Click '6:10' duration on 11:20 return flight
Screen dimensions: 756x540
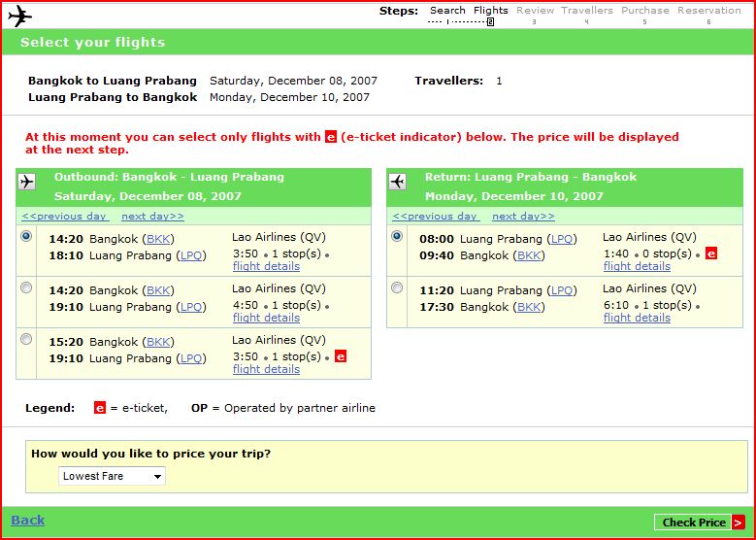(x=616, y=305)
